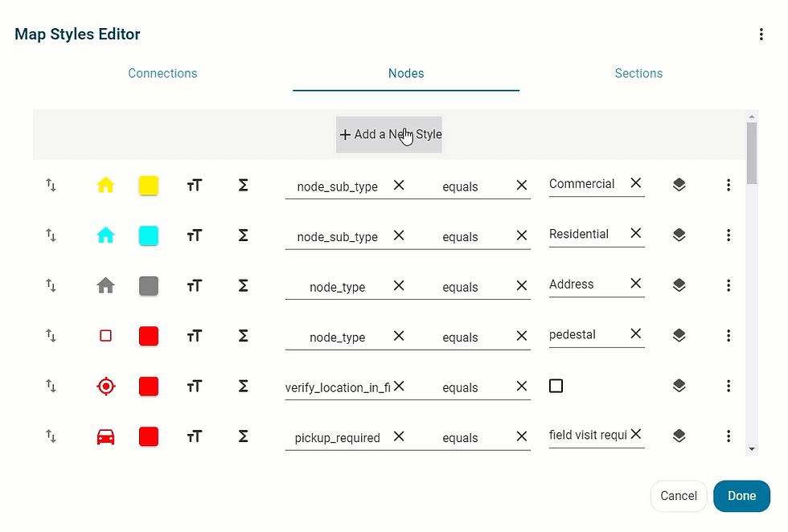The height and width of the screenshot is (532, 788).
Task: Click the red target icon for verify_location row
Action: click(105, 387)
